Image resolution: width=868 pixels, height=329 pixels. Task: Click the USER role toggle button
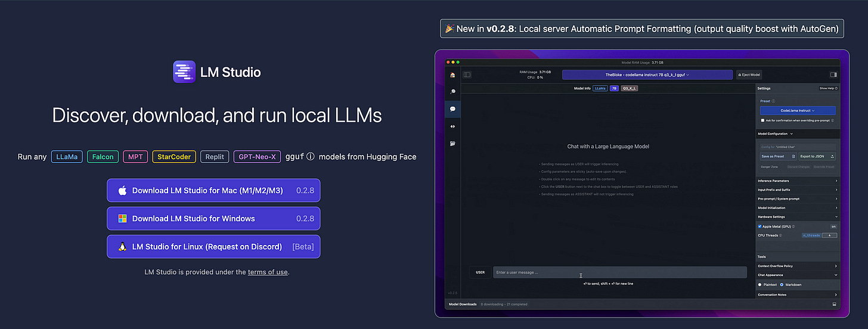point(480,272)
